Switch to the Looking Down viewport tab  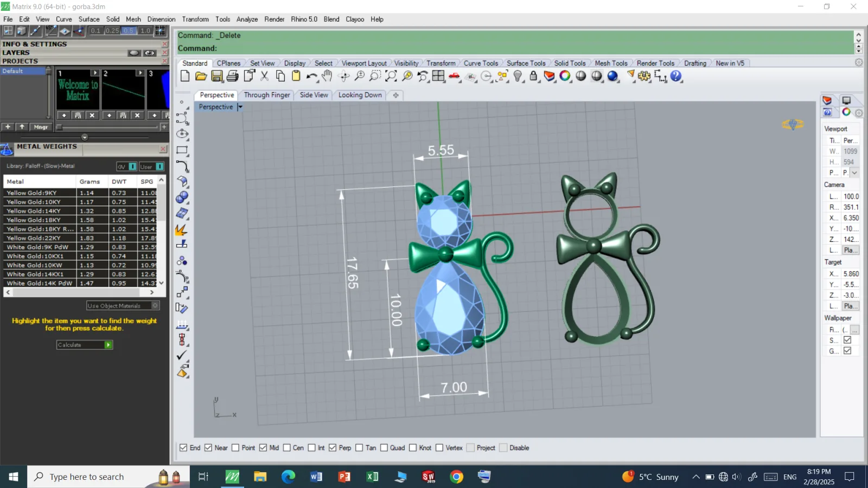[x=360, y=95]
